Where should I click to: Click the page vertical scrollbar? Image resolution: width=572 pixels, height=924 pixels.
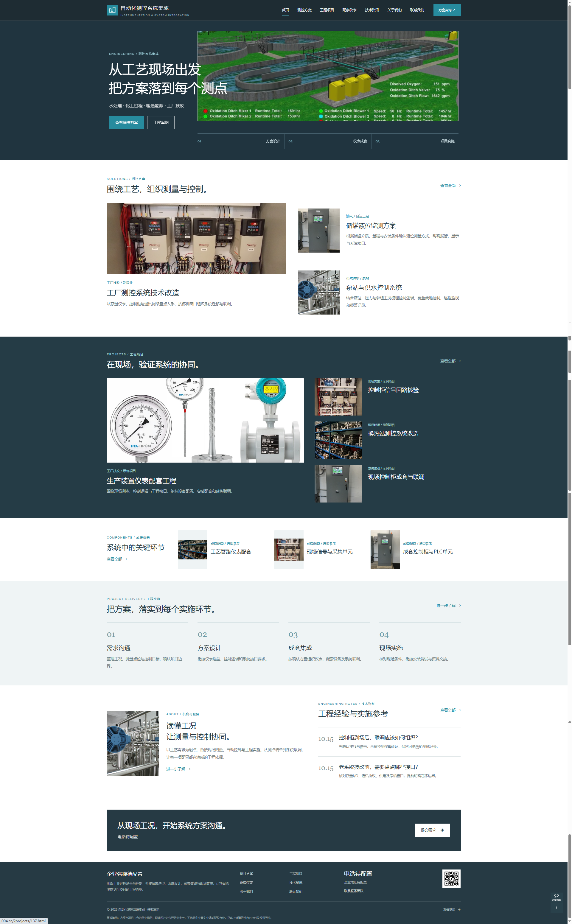[569, 462]
